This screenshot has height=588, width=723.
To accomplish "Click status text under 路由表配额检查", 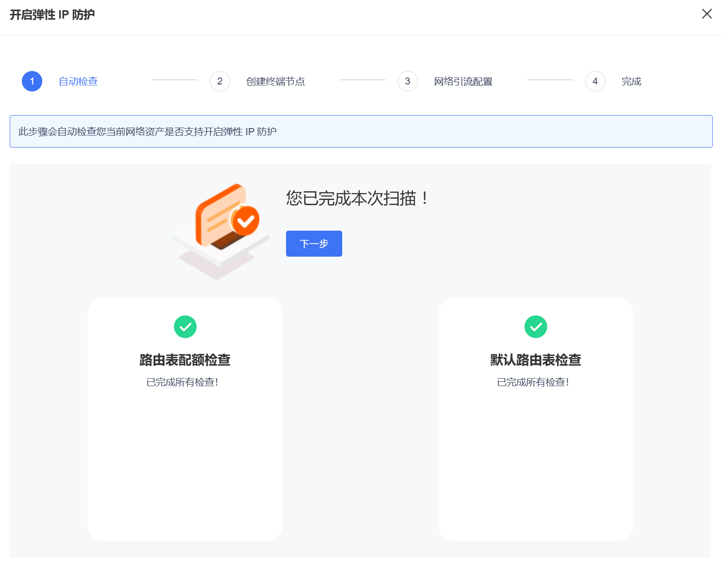I will [x=182, y=382].
